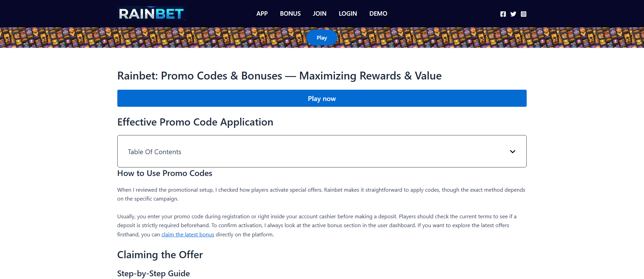
Task: Choose DEMO in the top navigation
Action: click(378, 14)
